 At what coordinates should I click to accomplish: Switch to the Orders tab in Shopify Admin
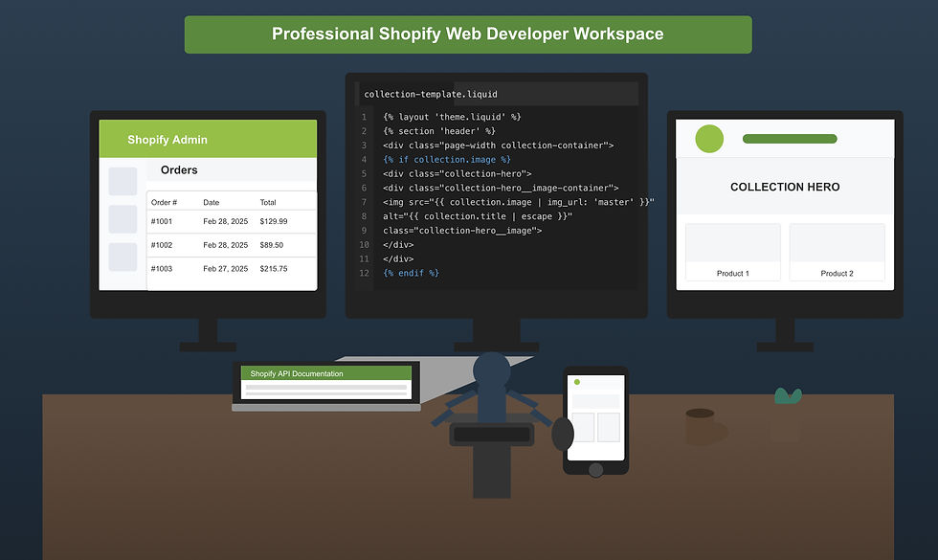click(177, 169)
